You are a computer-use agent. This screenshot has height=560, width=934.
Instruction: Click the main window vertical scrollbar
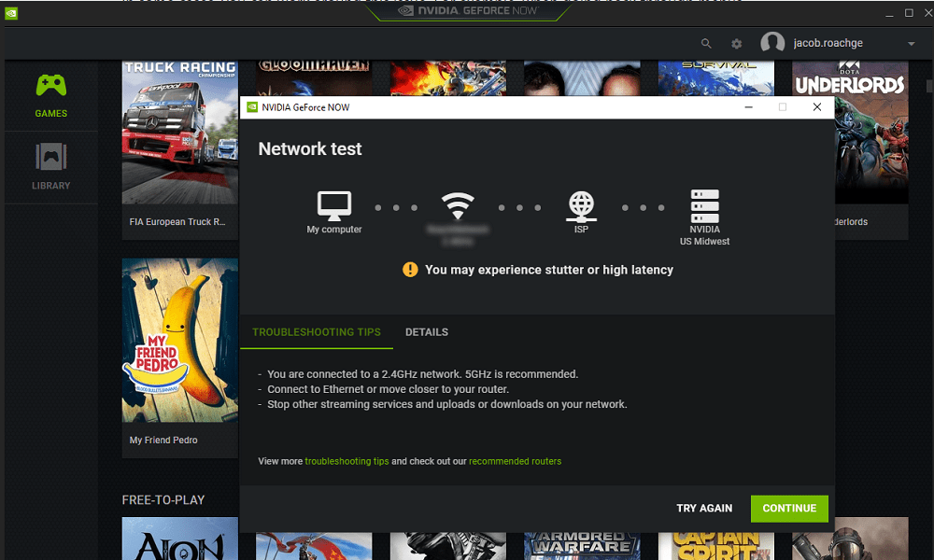(x=929, y=86)
